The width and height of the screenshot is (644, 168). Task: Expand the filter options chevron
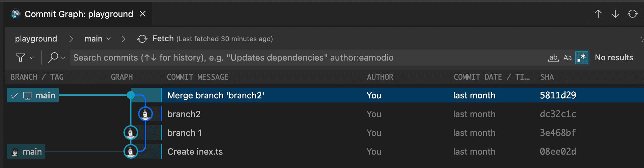click(32, 58)
